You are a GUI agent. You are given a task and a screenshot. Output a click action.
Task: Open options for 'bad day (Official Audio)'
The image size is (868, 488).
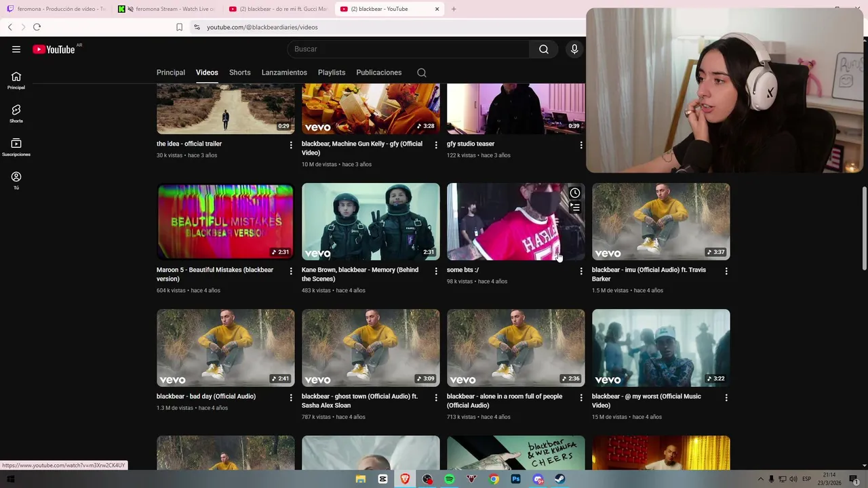pyautogui.click(x=291, y=398)
